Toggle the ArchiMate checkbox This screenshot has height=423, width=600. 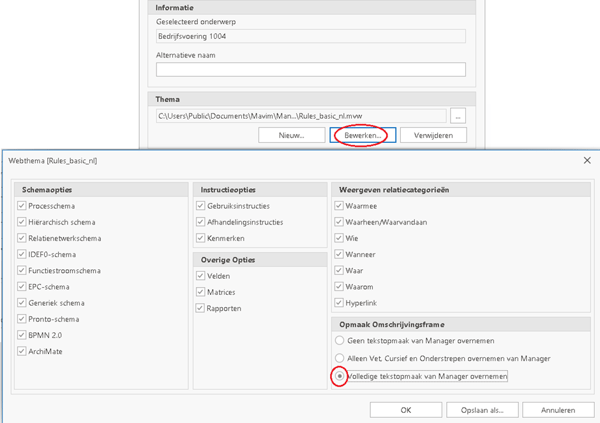tap(22, 351)
